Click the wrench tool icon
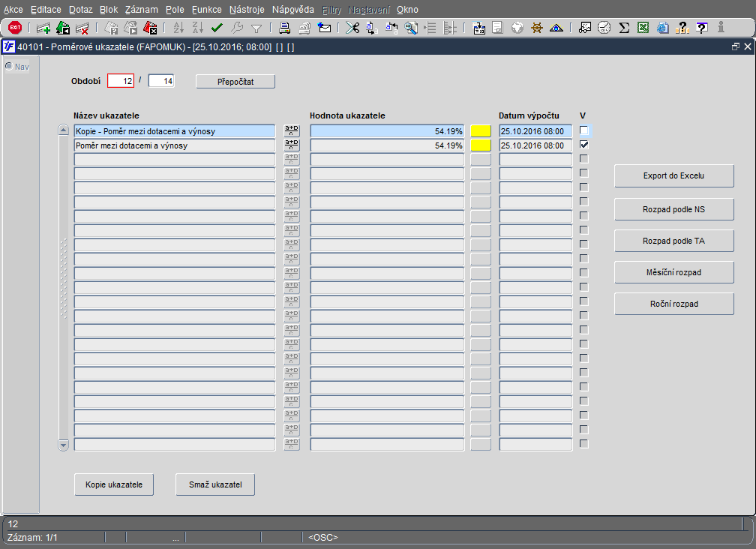756x549 pixels. (237, 28)
